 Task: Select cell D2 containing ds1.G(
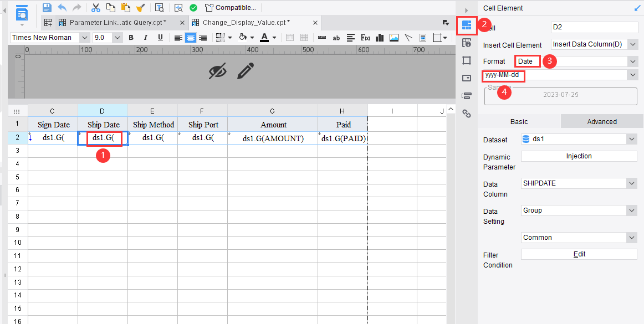tap(102, 137)
